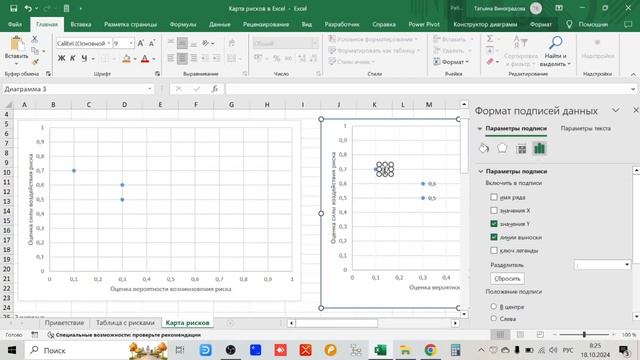640x360 pixels.
Task: Click the center align icon in ribbon
Action: point(182,59)
